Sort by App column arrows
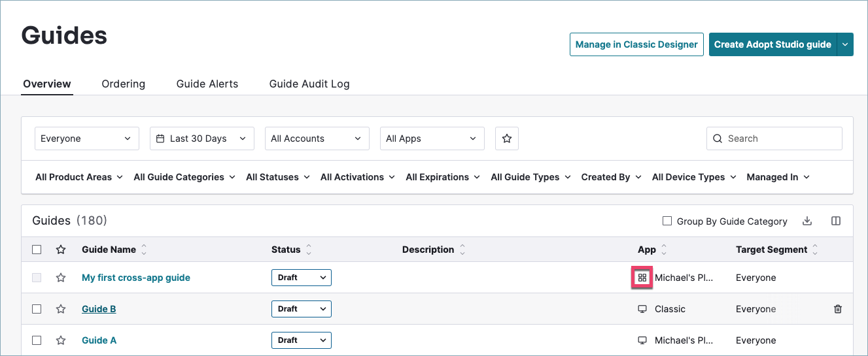The width and height of the screenshot is (868, 356). coord(664,250)
